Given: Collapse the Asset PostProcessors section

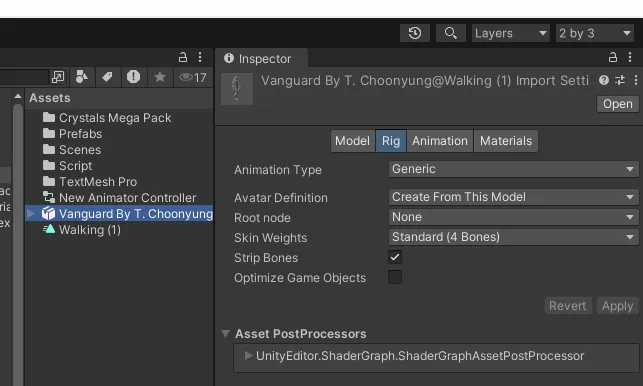Looking at the screenshot, I should click(225, 333).
